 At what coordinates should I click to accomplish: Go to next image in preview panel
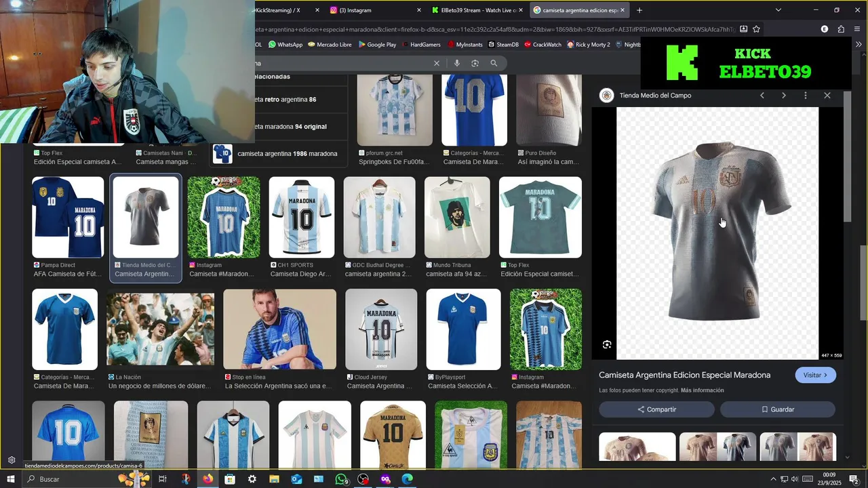(784, 96)
